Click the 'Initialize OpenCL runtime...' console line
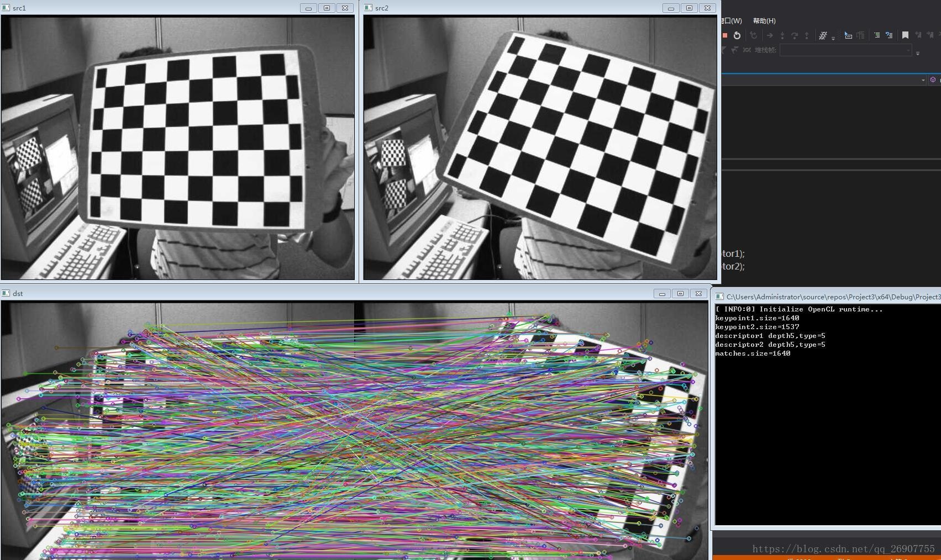This screenshot has width=941, height=560. (x=799, y=309)
